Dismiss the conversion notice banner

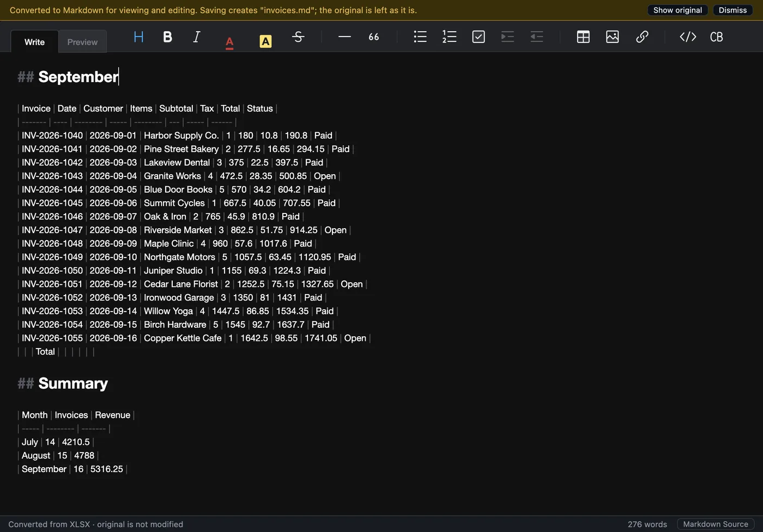732,10
